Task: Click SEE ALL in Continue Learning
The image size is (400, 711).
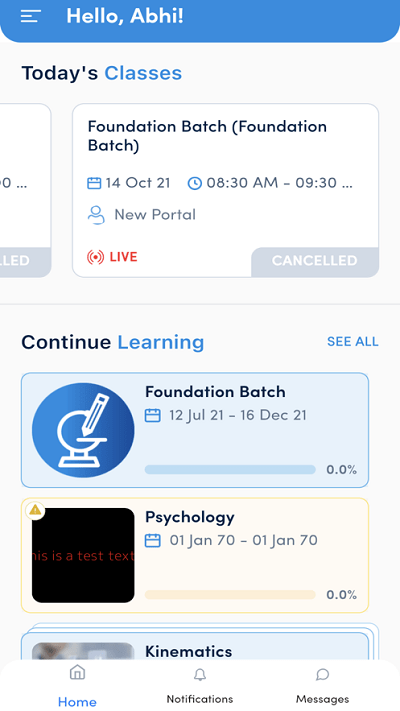Action: 353,341
